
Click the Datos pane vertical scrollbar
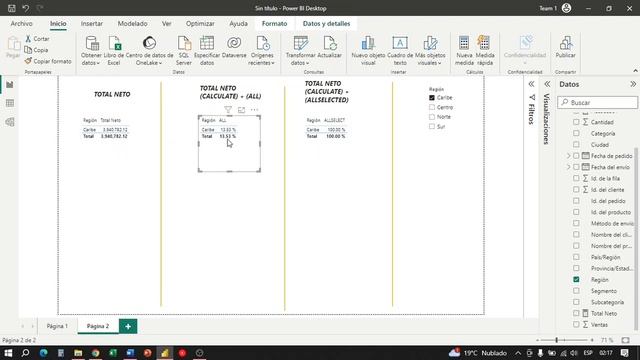click(636, 239)
